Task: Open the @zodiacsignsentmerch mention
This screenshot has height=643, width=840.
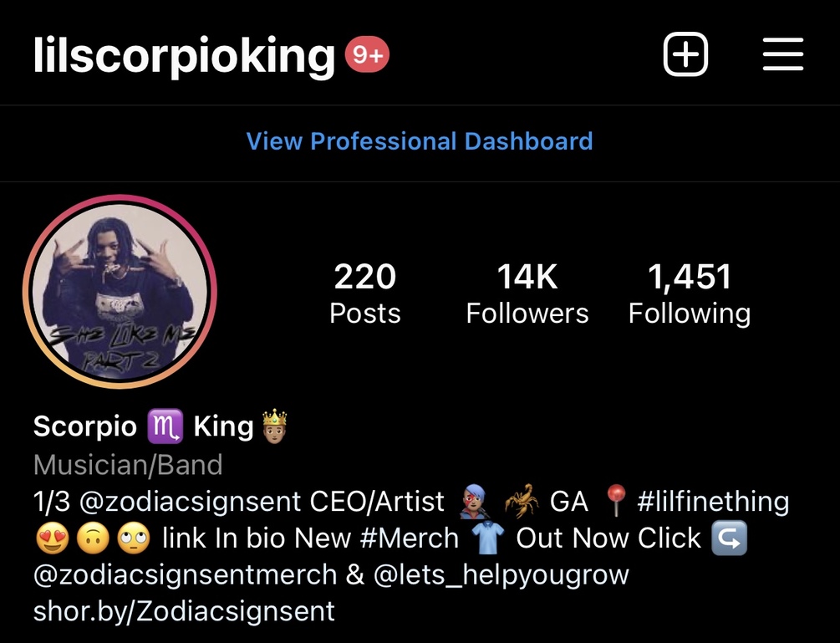Action: (x=186, y=574)
